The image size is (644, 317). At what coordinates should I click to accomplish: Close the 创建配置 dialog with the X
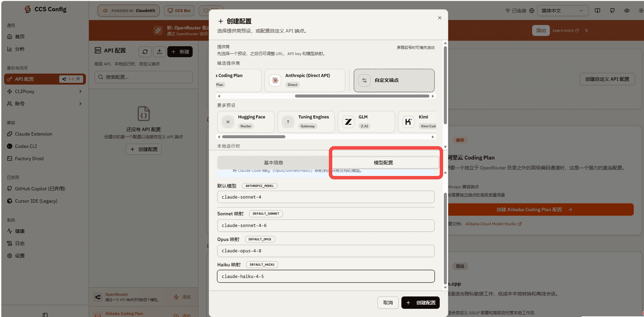coord(440,18)
